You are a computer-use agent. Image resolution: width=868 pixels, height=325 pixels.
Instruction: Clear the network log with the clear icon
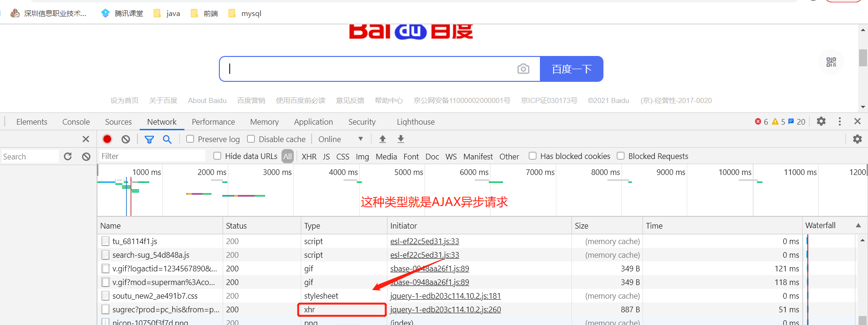click(x=126, y=139)
